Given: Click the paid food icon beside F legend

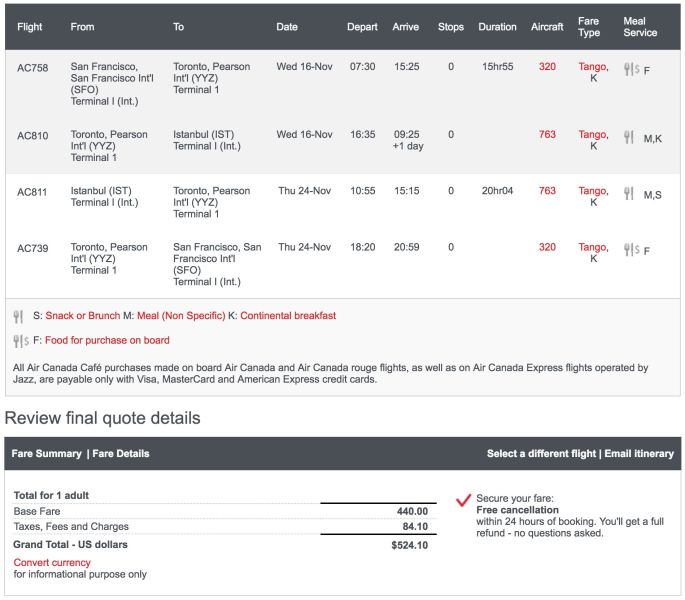Looking at the screenshot, I should pyautogui.click(x=21, y=341).
